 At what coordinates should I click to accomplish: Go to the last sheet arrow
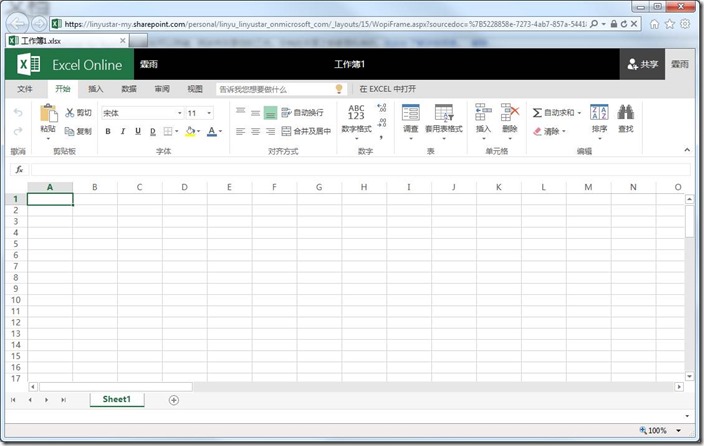(x=63, y=400)
